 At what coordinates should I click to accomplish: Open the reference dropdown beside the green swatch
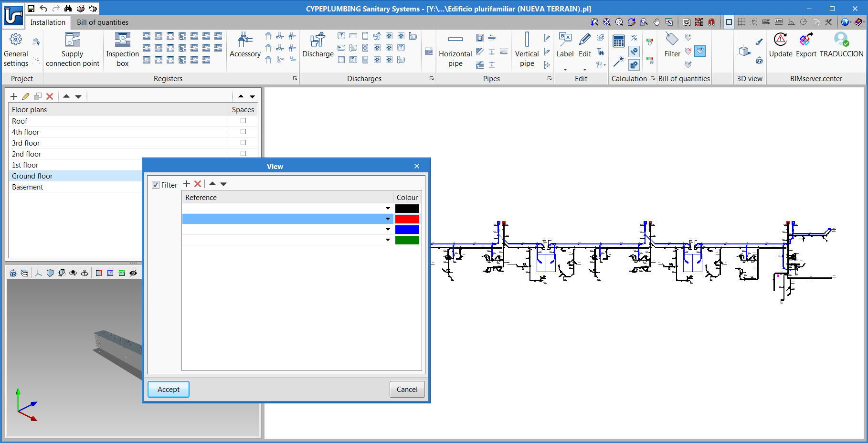pos(388,240)
